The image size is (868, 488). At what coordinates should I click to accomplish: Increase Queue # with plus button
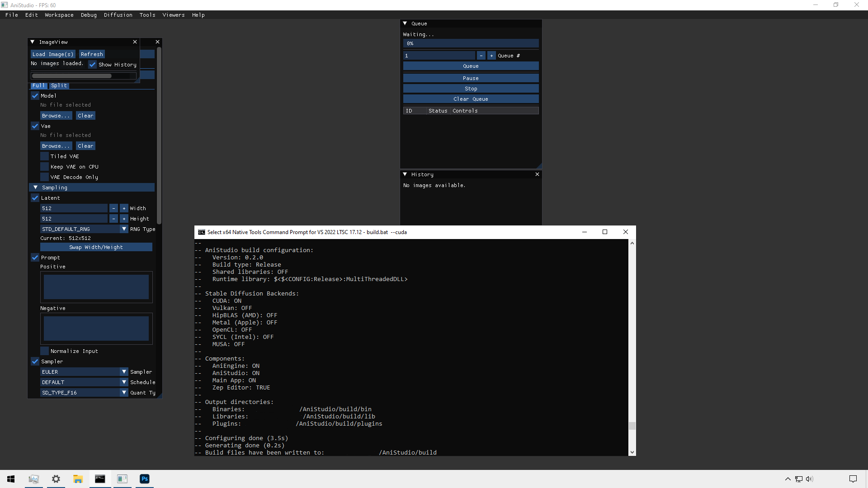pyautogui.click(x=491, y=56)
